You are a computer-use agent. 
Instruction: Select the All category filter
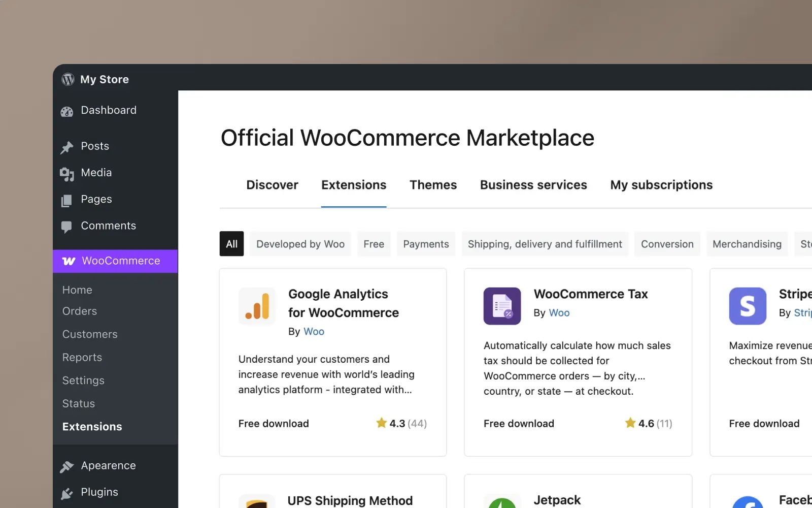(x=231, y=244)
